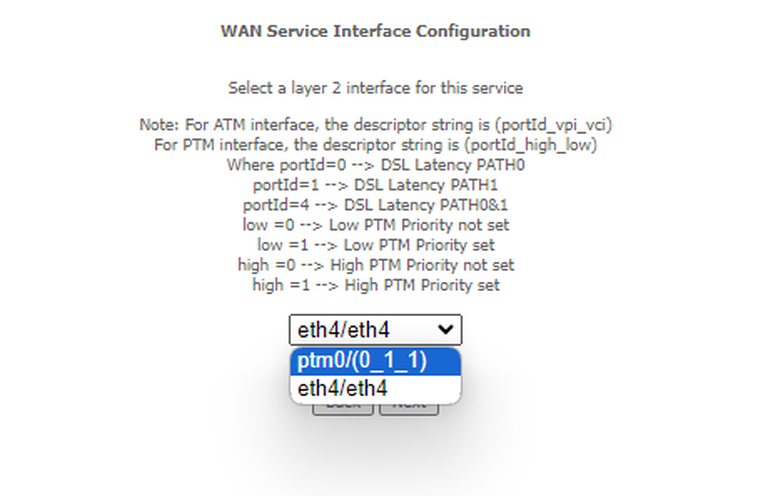Click the partially hidden Next button
The width and height of the screenshot is (768, 496).
click(x=409, y=409)
